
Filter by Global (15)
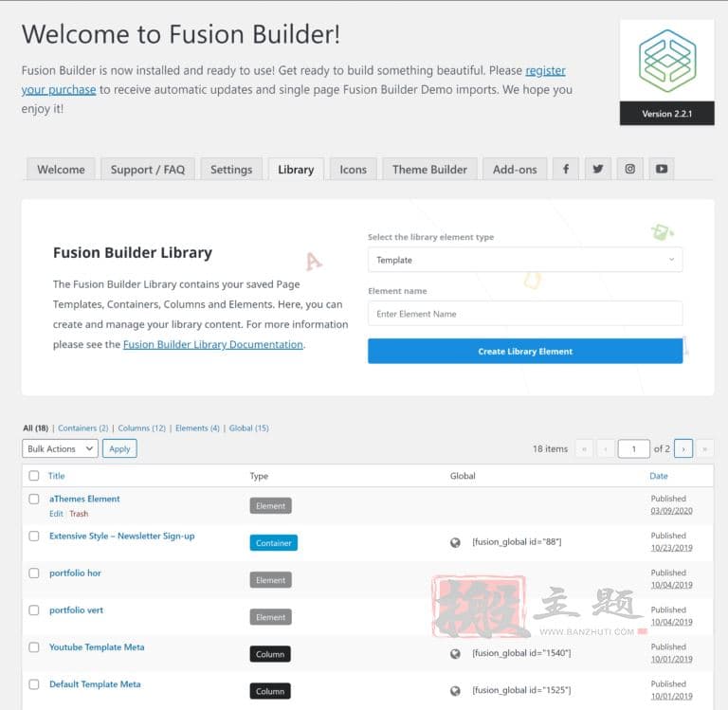pos(249,428)
